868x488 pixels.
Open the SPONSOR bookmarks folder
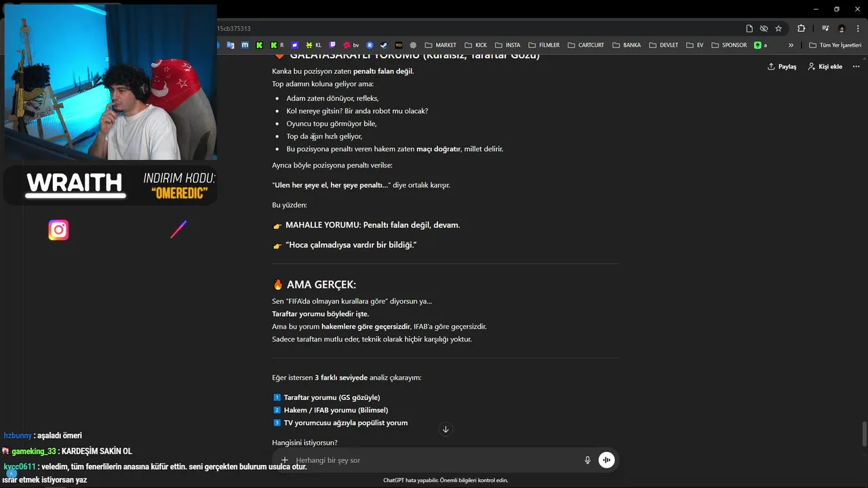pos(729,45)
